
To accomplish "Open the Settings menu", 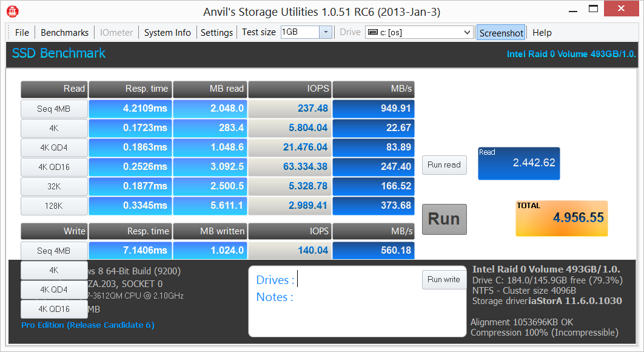I will 216,33.
